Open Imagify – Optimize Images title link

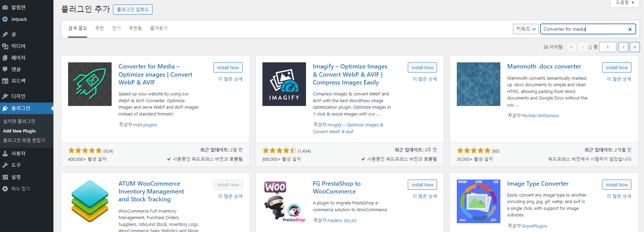tap(350, 74)
